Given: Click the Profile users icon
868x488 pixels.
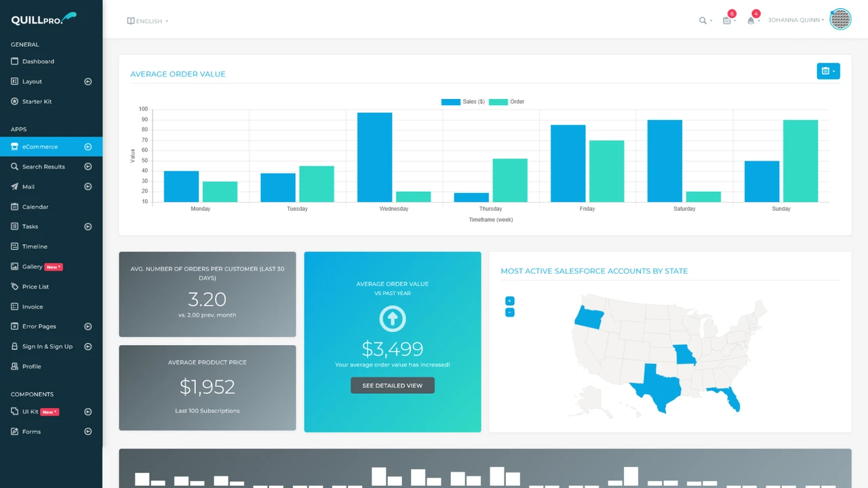Looking at the screenshot, I should point(15,367).
